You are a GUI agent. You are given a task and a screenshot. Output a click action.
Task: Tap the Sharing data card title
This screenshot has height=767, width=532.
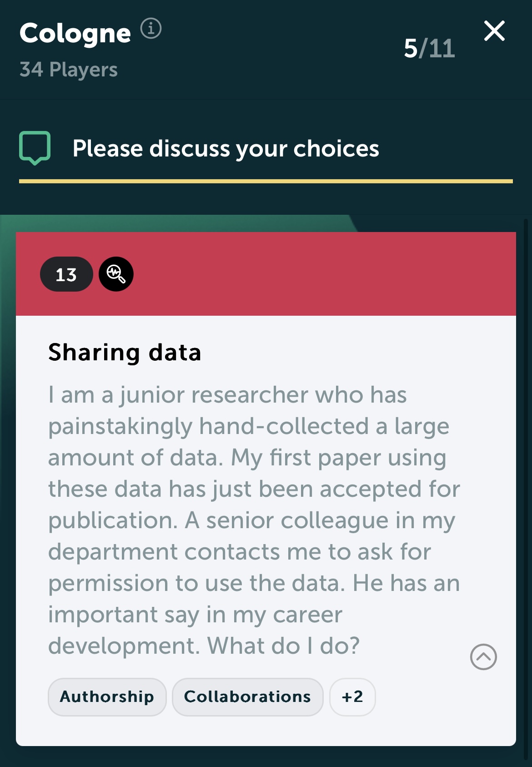pyautogui.click(x=125, y=353)
